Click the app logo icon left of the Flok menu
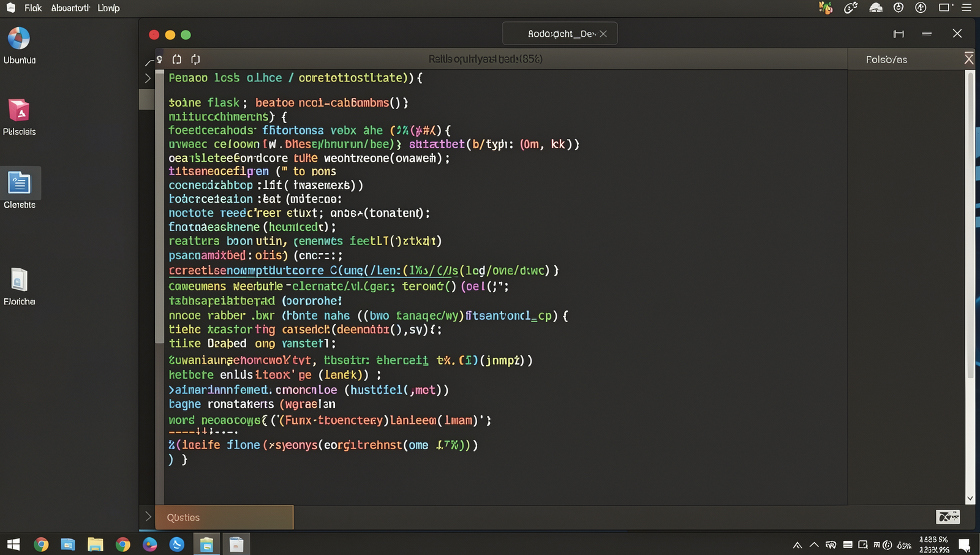 click(x=10, y=7)
